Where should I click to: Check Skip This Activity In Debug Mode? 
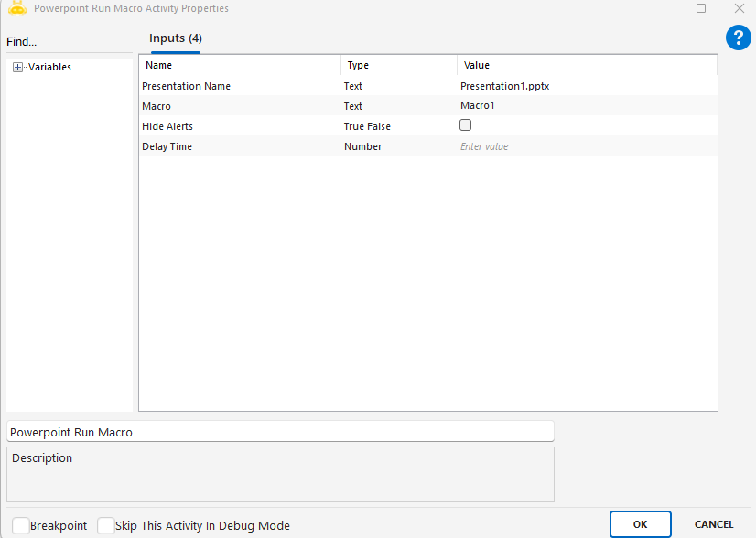[x=106, y=525]
